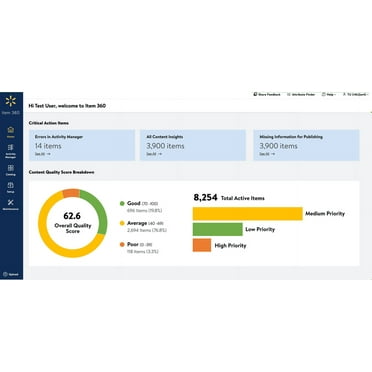This screenshot has width=372, height=372.
Task: Open the Errors in Activity Manager card
Action: point(82,145)
